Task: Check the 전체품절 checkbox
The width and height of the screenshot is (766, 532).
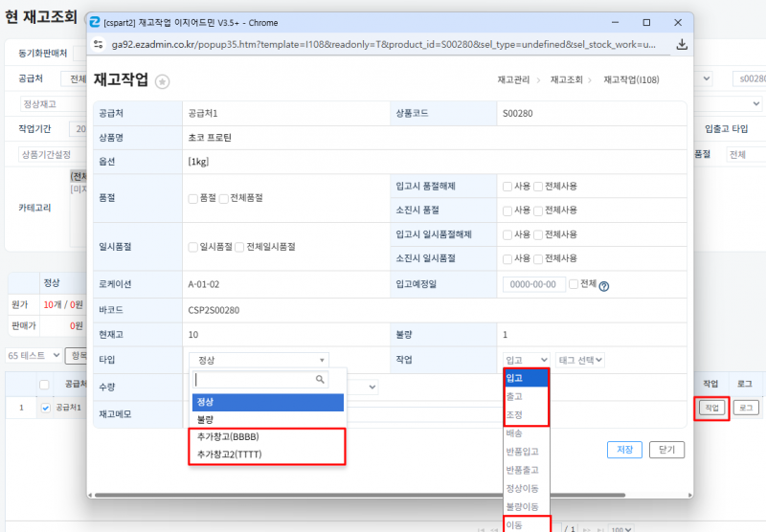Action: 224,199
